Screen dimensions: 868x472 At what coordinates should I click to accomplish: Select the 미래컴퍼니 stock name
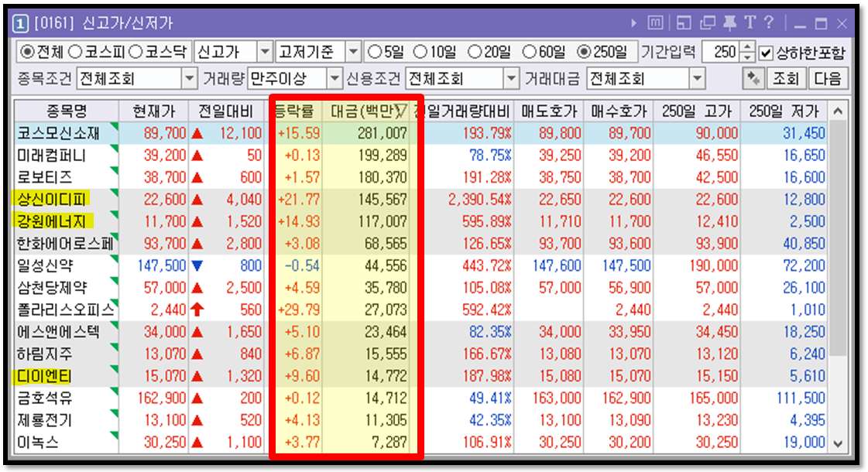tap(51, 156)
